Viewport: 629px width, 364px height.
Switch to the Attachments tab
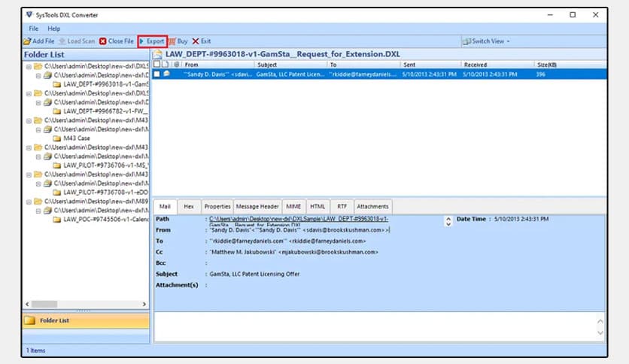(x=372, y=207)
